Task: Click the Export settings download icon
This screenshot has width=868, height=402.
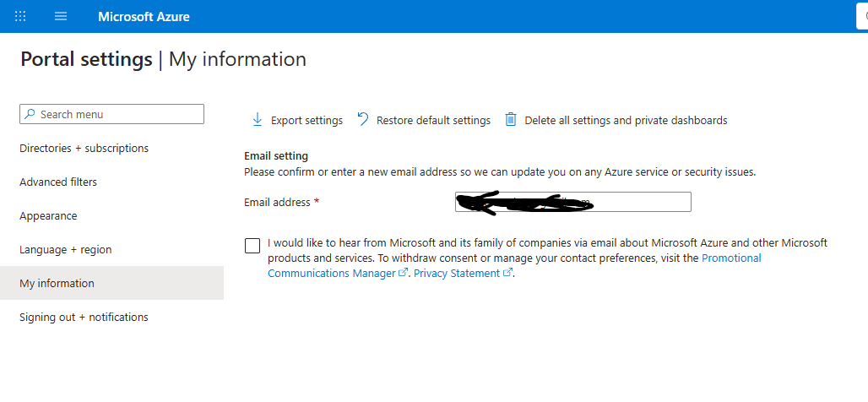Action: coord(257,120)
